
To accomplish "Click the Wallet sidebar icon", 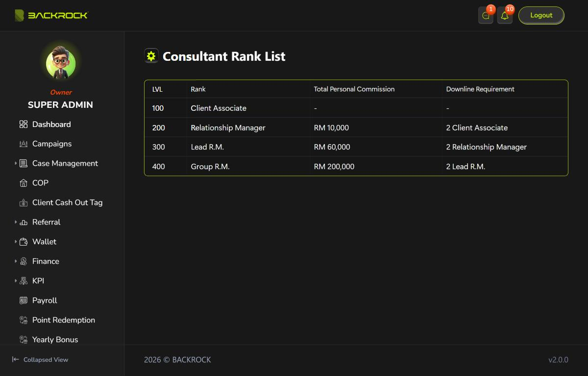I will click(x=24, y=242).
